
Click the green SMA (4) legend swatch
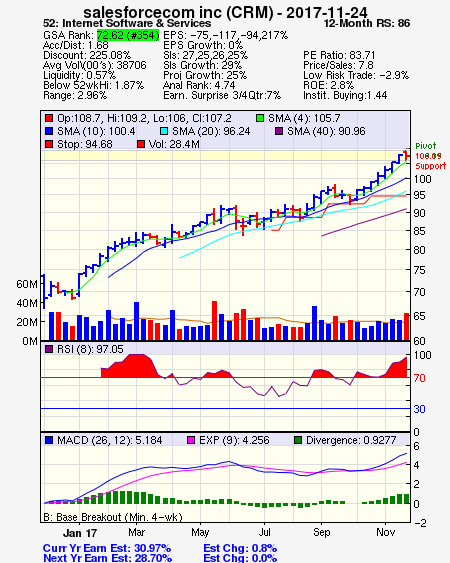pos(260,118)
